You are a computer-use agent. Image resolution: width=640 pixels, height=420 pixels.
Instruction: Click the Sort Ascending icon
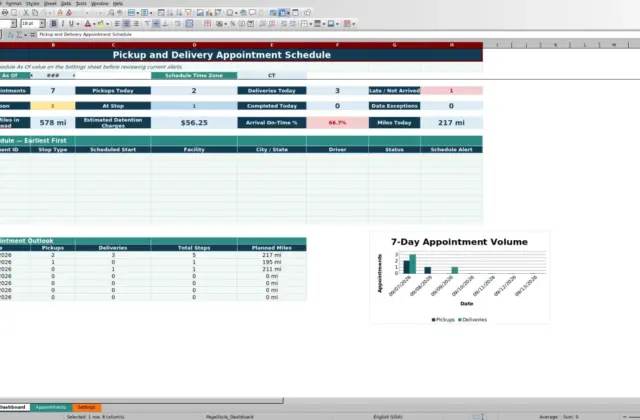pos(170,13)
